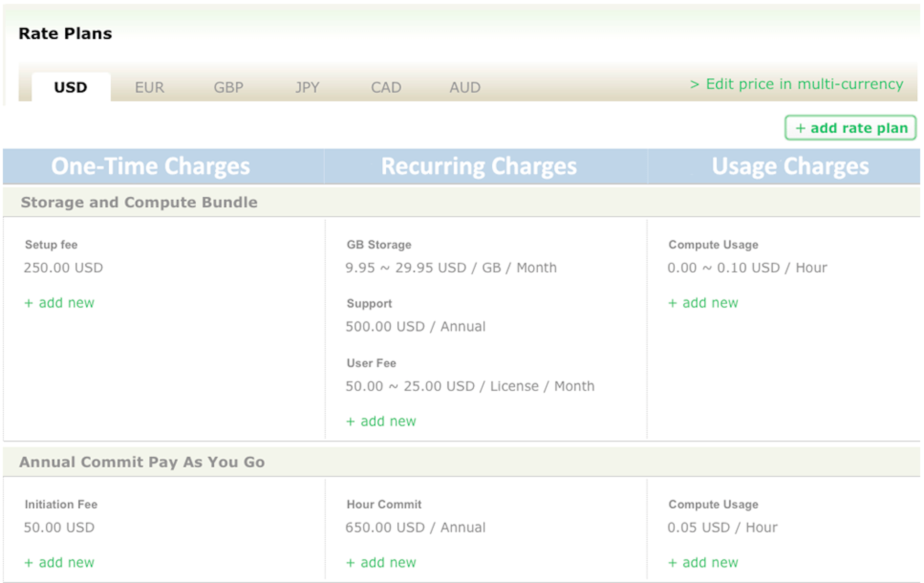Screen dimensions: 924x583
Task: Add new usage charge in Annual Commit plan
Action: point(703,562)
